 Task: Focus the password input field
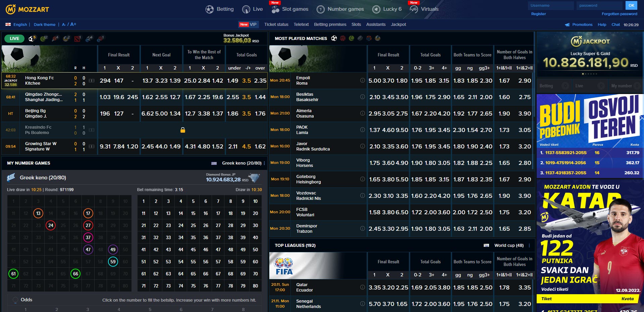(x=600, y=5)
